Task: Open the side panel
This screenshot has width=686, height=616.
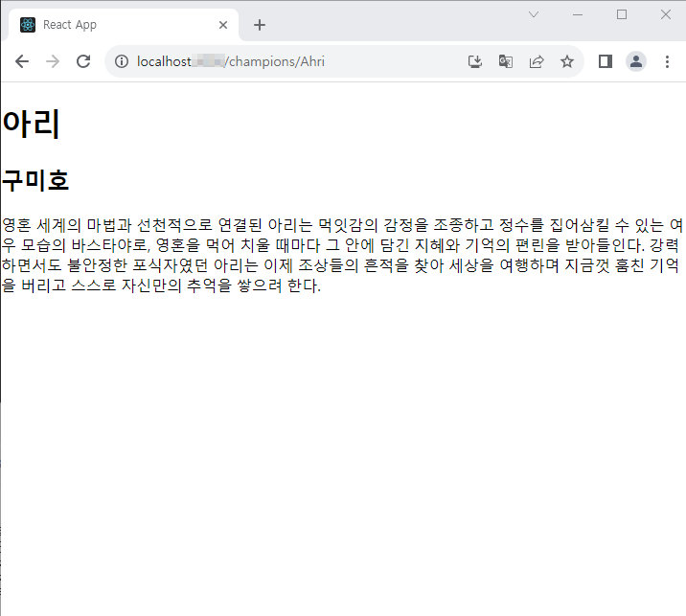Action: pyautogui.click(x=606, y=61)
